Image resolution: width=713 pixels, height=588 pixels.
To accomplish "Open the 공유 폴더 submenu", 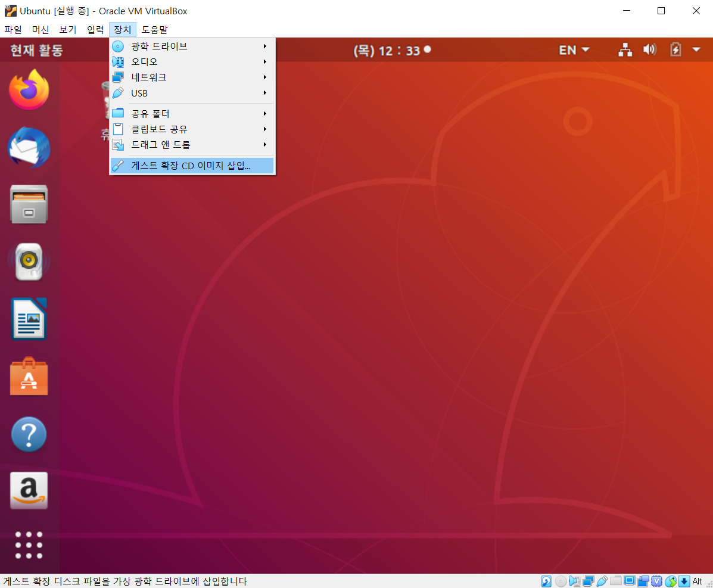I will tap(192, 113).
